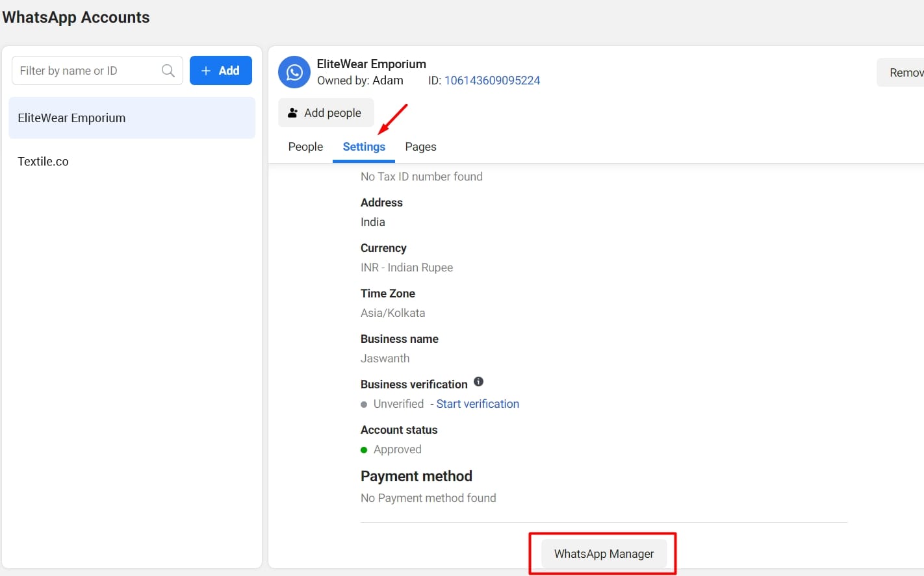Click the 'WhatsApp Accounts' page heading
The height and width of the screenshot is (576, 924).
76,18
